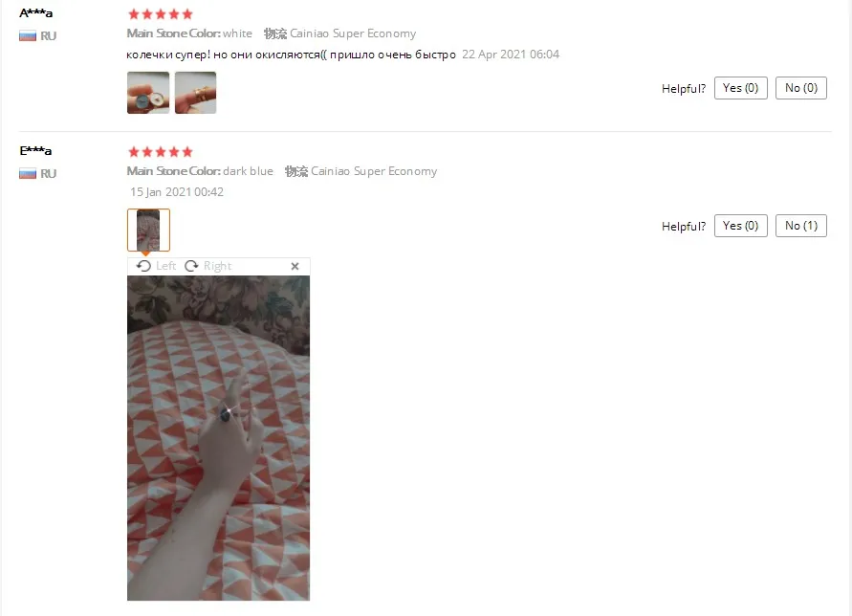Rotate the enlarged photo left
The image size is (852, 616).
(x=156, y=266)
